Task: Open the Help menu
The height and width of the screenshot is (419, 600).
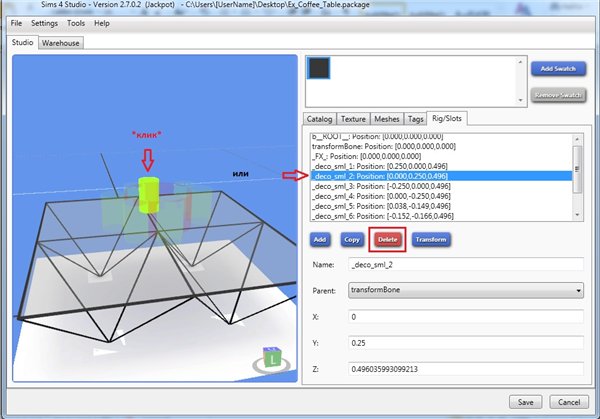Action: 102,22
